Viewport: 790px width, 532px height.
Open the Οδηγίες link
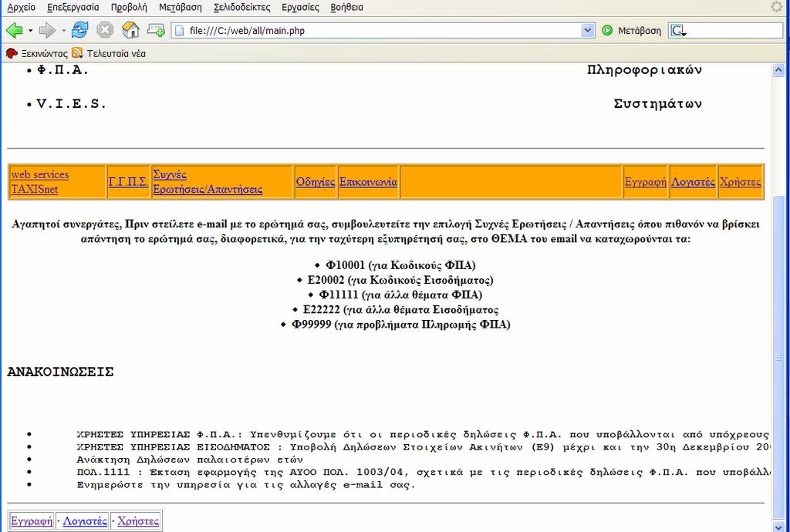click(x=316, y=182)
